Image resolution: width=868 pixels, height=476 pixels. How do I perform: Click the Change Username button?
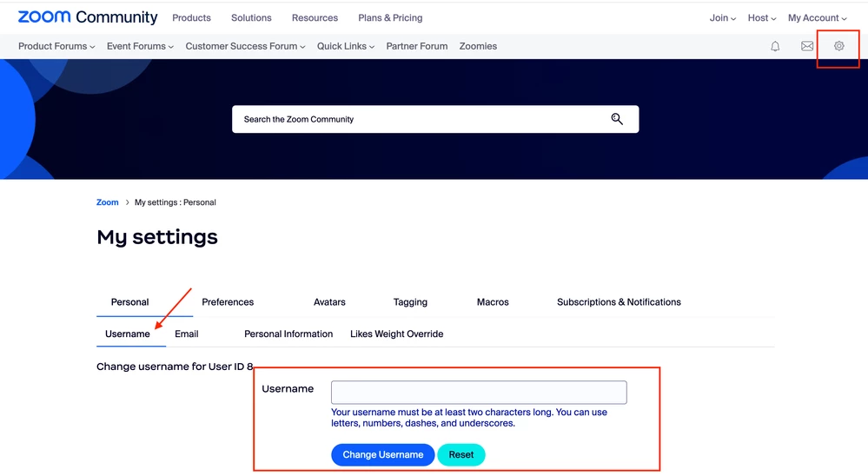[x=382, y=455]
